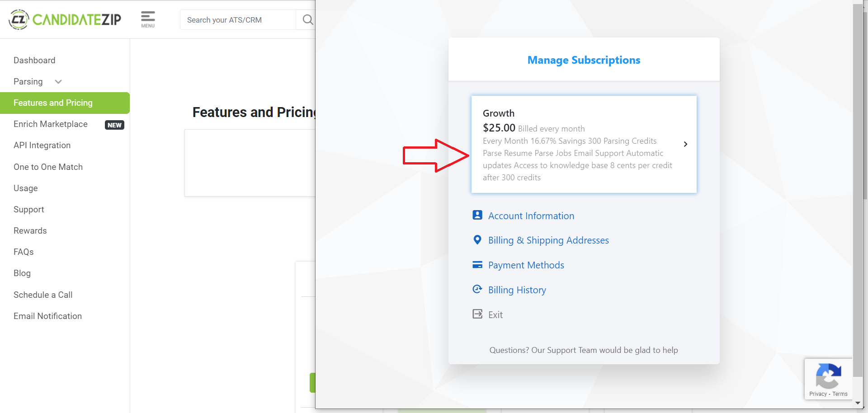The height and width of the screenshot is (413, 868).
Task: Click the Exit door icon
Action: (x=477, y=314)
